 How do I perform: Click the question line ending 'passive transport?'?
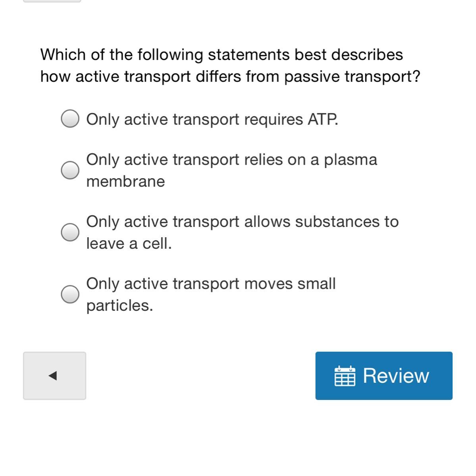point(230,77)
